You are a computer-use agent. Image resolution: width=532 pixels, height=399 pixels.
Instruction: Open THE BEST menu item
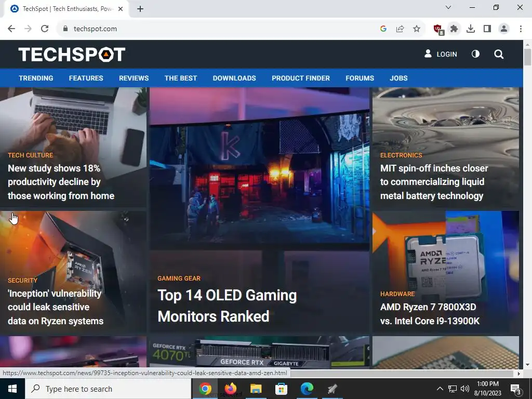tap(181, 78)
